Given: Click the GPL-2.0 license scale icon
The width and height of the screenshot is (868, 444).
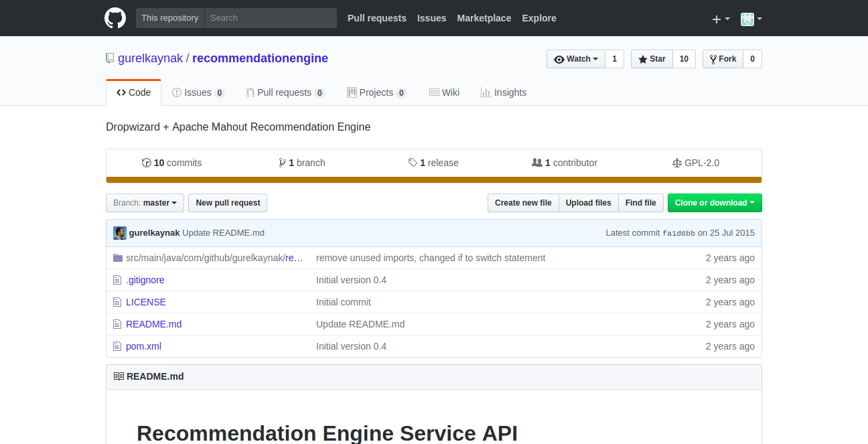Looking at the screenshot, I should tap(676, 163).
